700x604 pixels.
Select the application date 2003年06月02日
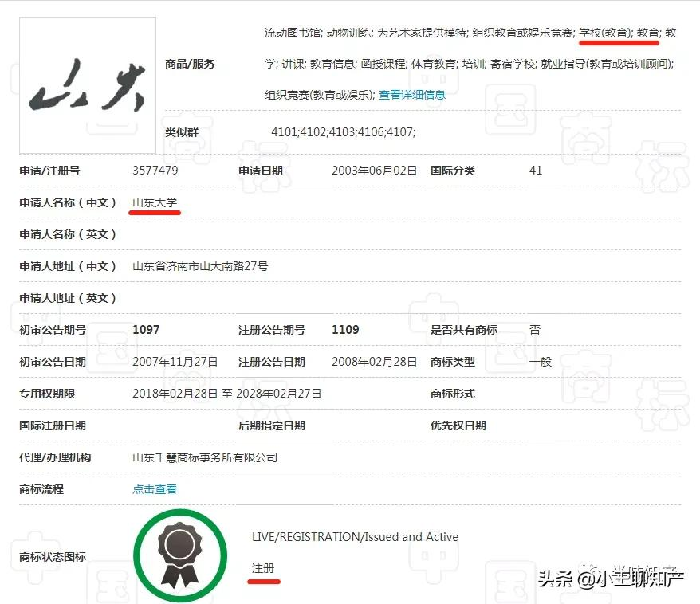tap(374, 171)
